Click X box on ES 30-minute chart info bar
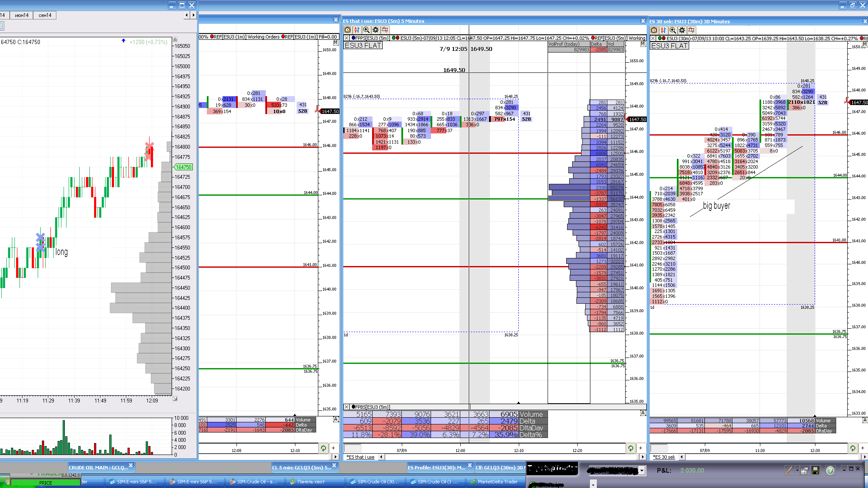868x488 pixels. (x=653, y=39)
